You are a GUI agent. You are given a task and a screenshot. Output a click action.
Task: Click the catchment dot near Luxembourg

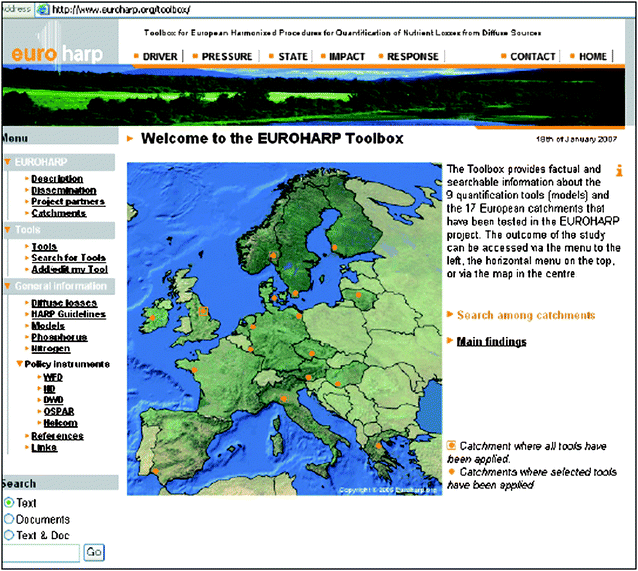pyautogui.click(x=251, y=349)
